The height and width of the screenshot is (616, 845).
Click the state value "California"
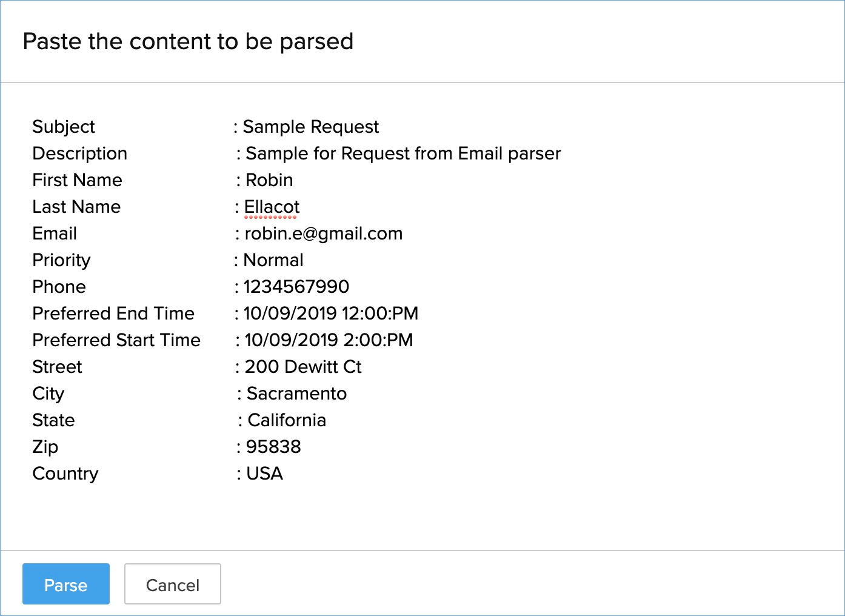tap(287, 420)
